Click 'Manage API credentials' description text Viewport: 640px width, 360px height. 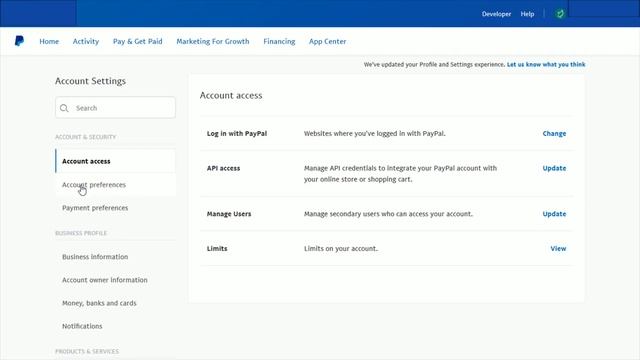[x=400, y=173]
